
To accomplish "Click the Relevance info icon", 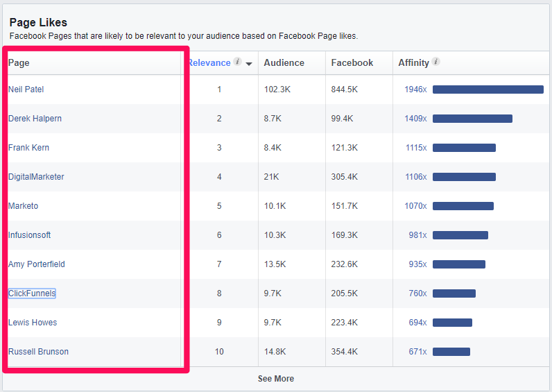I will 238,62.
